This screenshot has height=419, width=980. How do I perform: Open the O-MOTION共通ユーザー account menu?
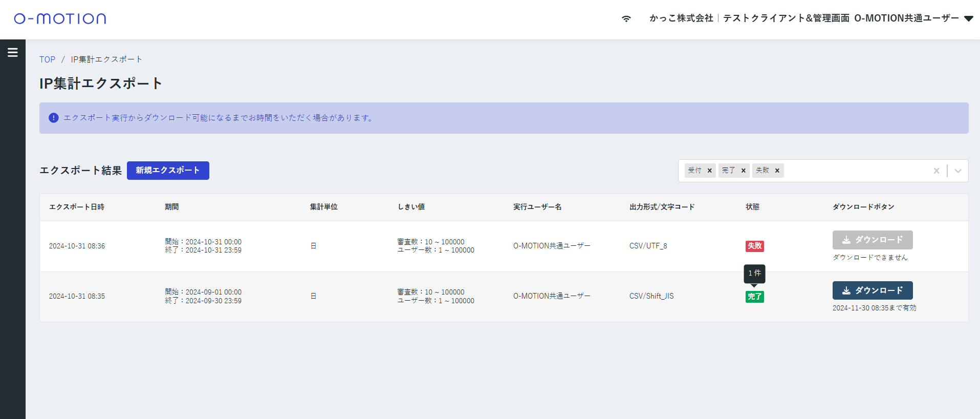(906, 18)
